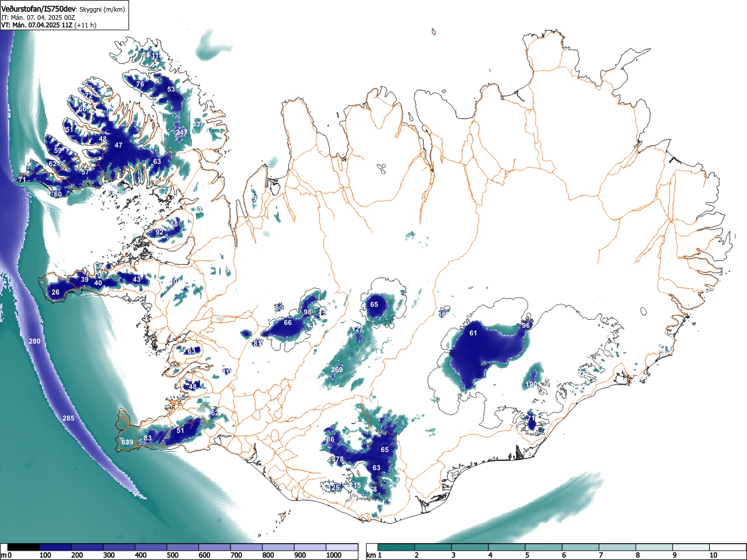Select the black 0–100 m legend swatch
This screenshot has height=560, width=747.
pos(24,547)
